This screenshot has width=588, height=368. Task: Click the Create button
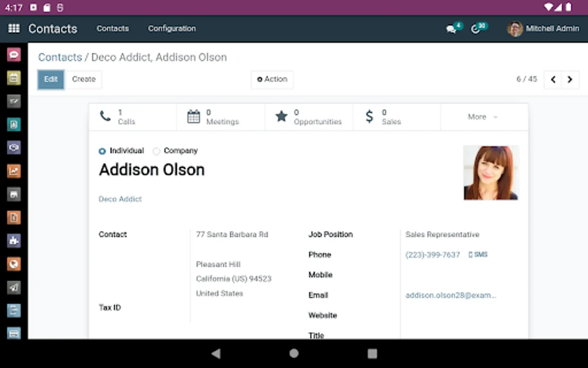84,79
